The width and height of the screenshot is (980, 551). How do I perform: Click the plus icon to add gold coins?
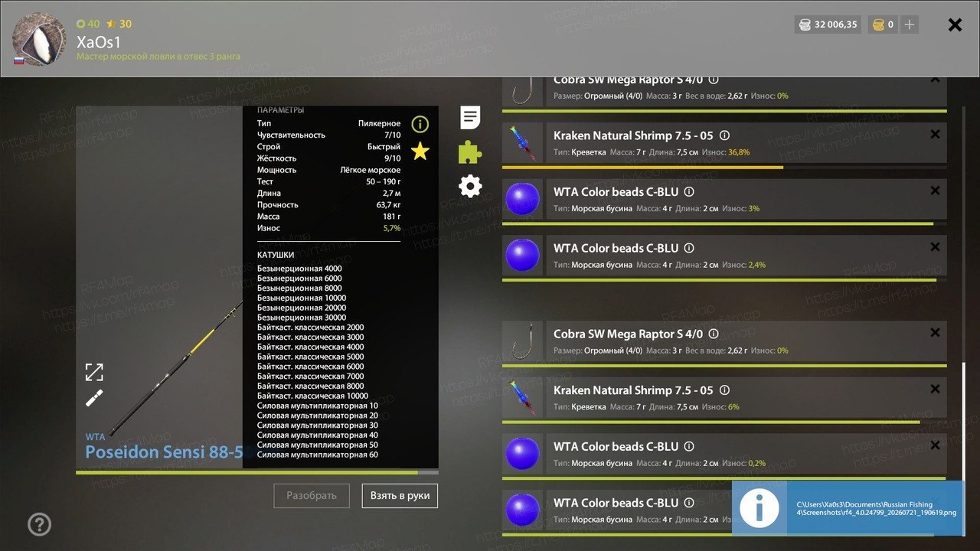(909, 24)
